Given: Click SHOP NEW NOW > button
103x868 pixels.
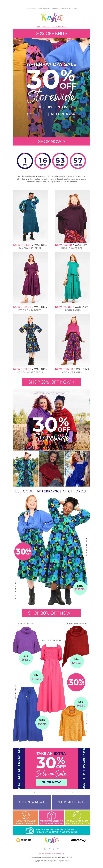Looking at the screenshot, I should tap(32, 802).
